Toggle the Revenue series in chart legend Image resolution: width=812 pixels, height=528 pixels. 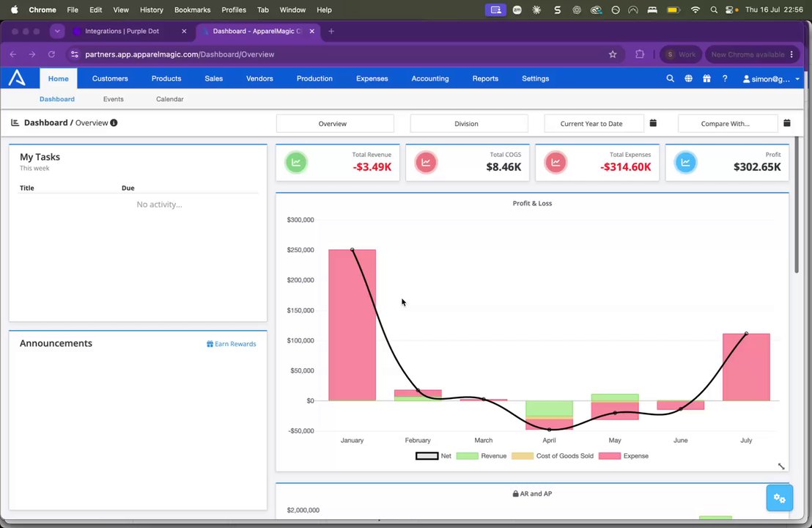coord(481,456)
